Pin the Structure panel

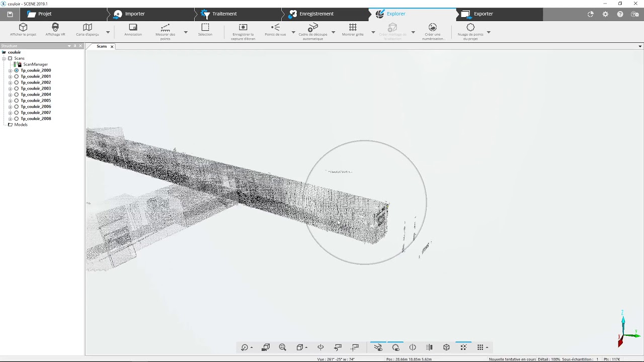(75, 46)
